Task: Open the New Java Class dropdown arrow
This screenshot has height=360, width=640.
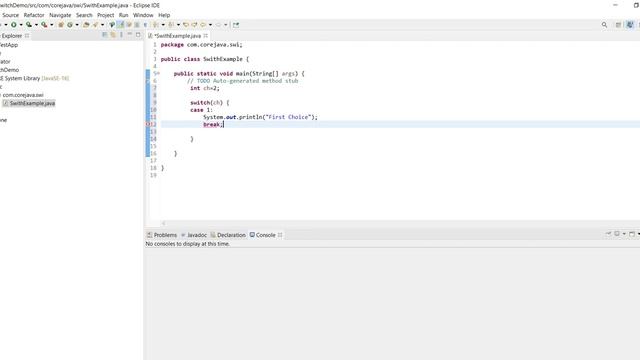Action: (x=77, y=25)
